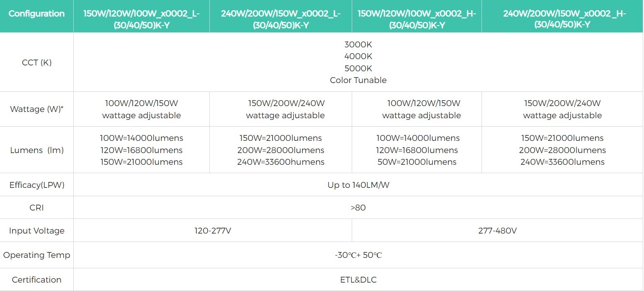Click the Color Tunable text

(x=358, y=80)
